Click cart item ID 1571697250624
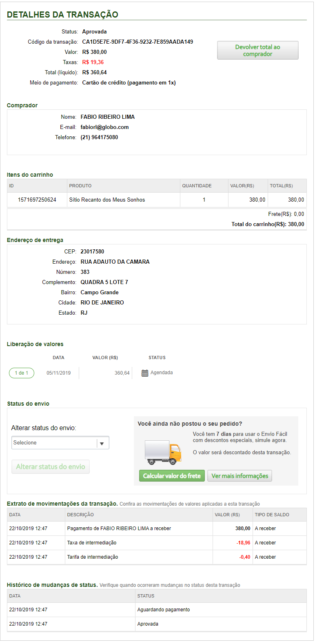 (37, 200)
